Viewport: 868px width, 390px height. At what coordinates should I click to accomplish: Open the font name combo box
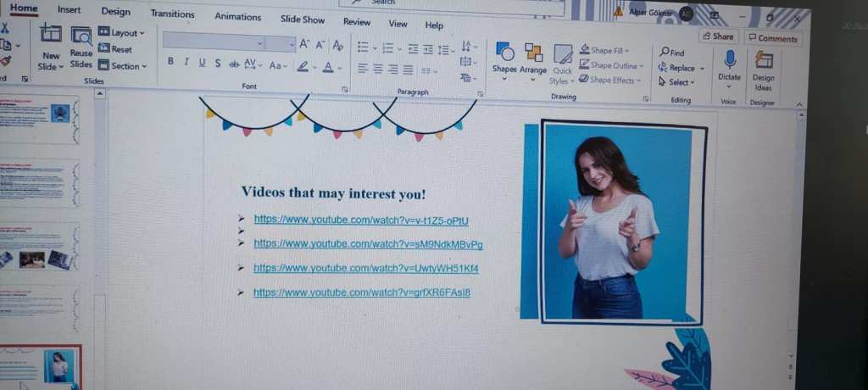pyautogui.click(x=213, y=42)
